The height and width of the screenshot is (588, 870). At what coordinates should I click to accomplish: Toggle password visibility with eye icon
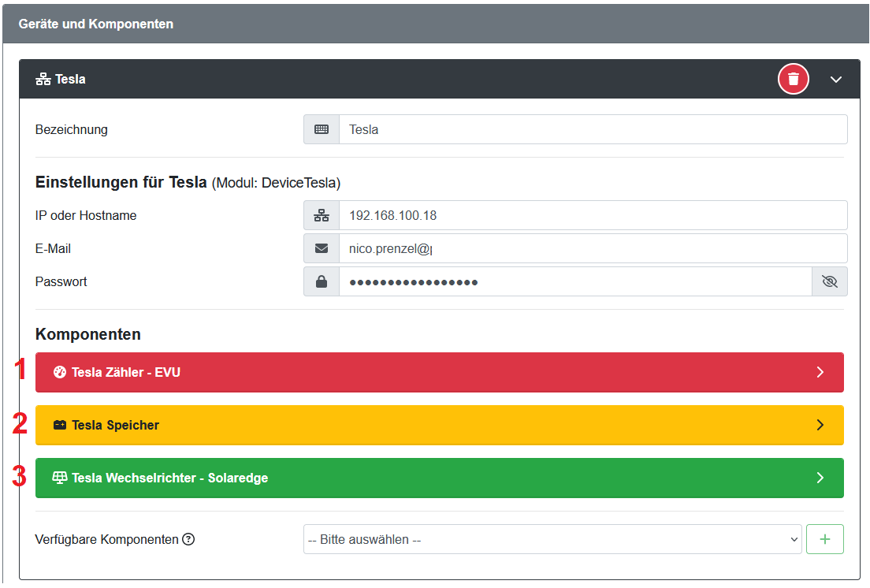click(829, 281)
